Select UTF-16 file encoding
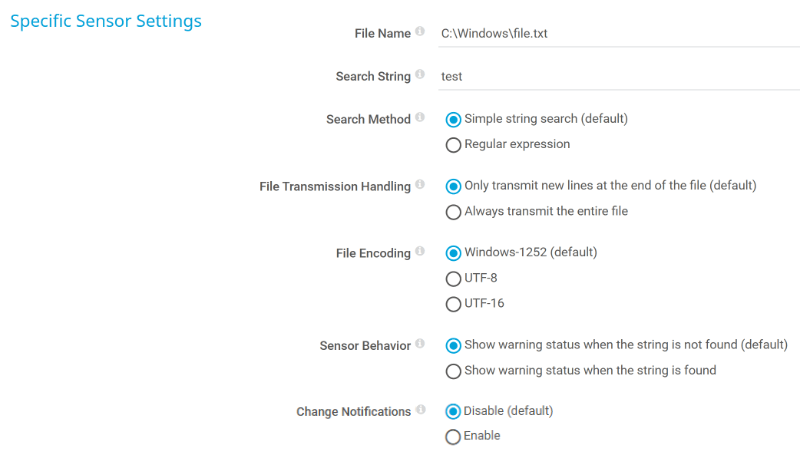The height and width of the screenshot is (465, 800). (x=454, y=304)
